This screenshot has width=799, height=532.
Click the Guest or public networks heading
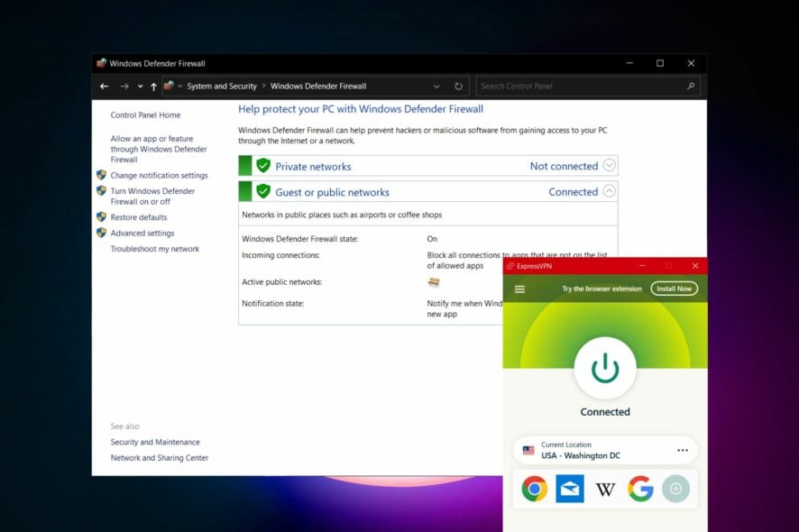pyautogui.click(x=332, y=192)
